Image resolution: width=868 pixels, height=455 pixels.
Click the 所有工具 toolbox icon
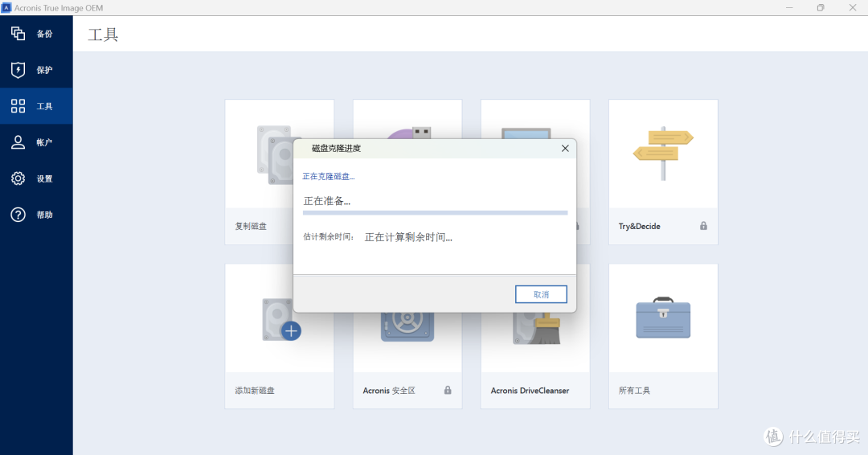click(663, 318)
